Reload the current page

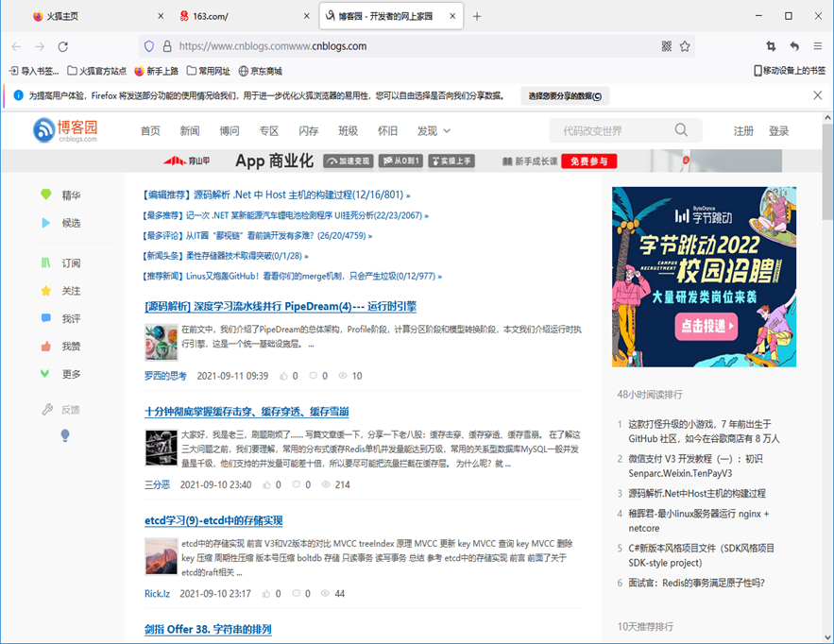[x=62, y=47]
